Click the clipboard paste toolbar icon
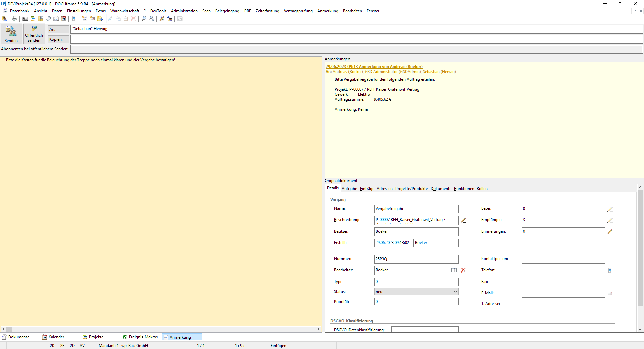This screenshot has width=644, height=349. [x=126, y=19]
